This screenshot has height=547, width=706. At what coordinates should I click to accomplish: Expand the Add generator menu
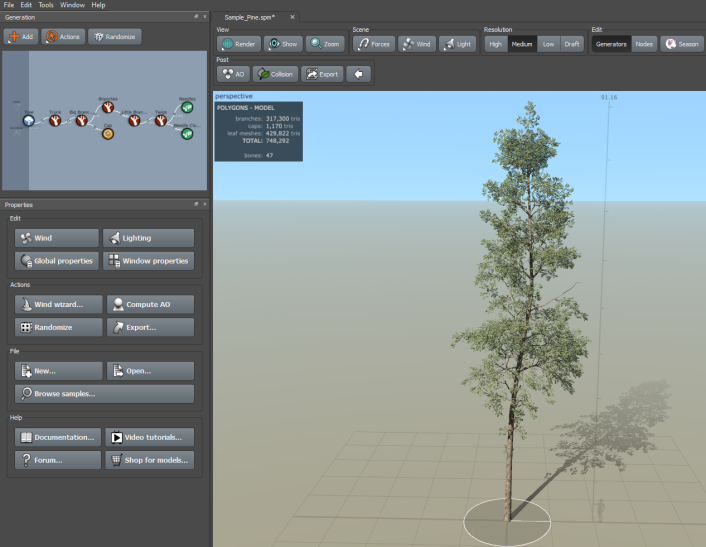tap(21, 36)
